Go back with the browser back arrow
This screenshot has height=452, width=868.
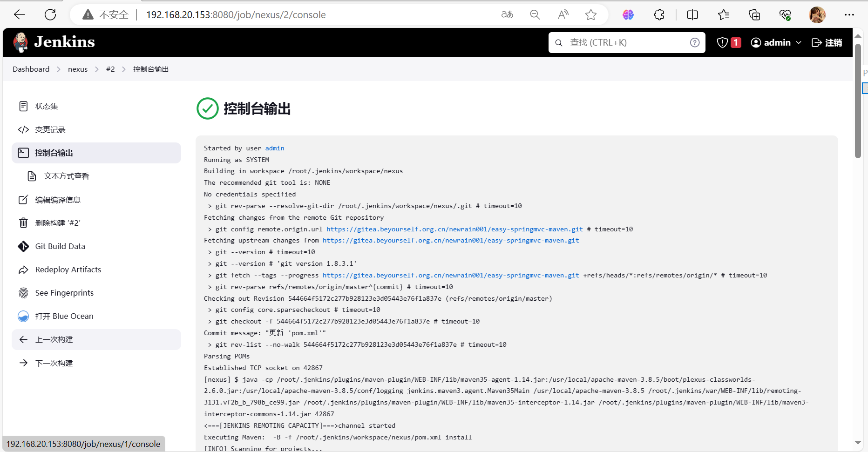[x=20, y=14]
